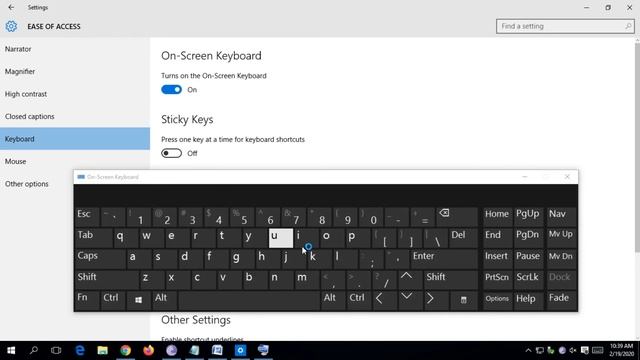Image resolution: width=640 pixels, height=360 pixels.
Task: Toggle the Caps key on the keyboard
Action: [100, 258]
